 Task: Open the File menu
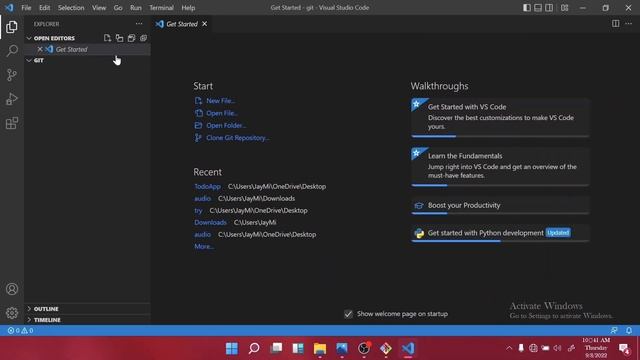[x=26, y=7]
